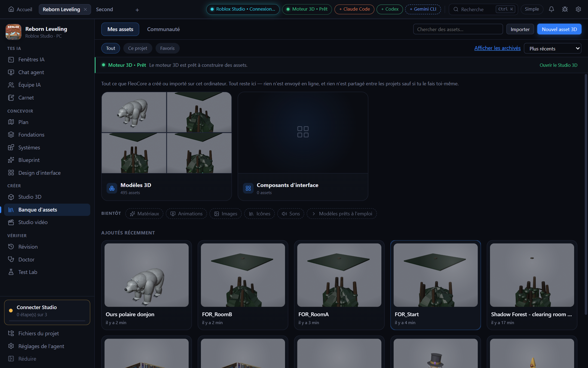Open the Modèles 3D category card
The width and height of the screenshot is (588, 368).
pyautogui.click(x=167, y=146)
